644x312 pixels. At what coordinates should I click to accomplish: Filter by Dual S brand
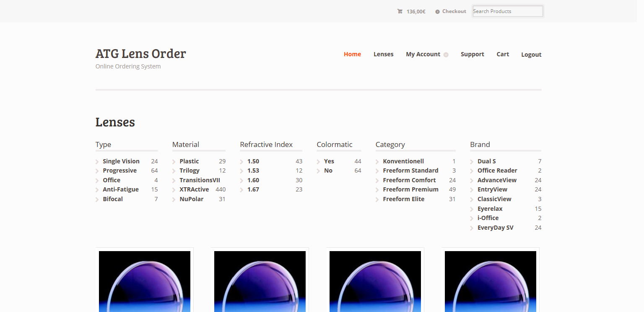coord(487,161)
